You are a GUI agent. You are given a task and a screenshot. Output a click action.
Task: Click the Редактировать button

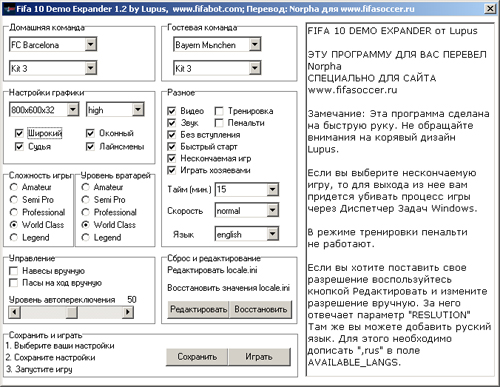(x=198, y=309)
